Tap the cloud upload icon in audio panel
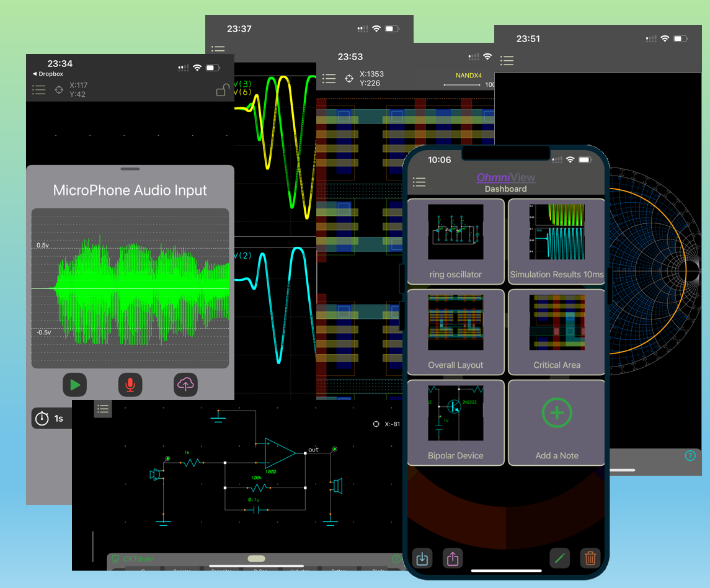The width and height of the screenshot is (710, 588). coord(186,385)
